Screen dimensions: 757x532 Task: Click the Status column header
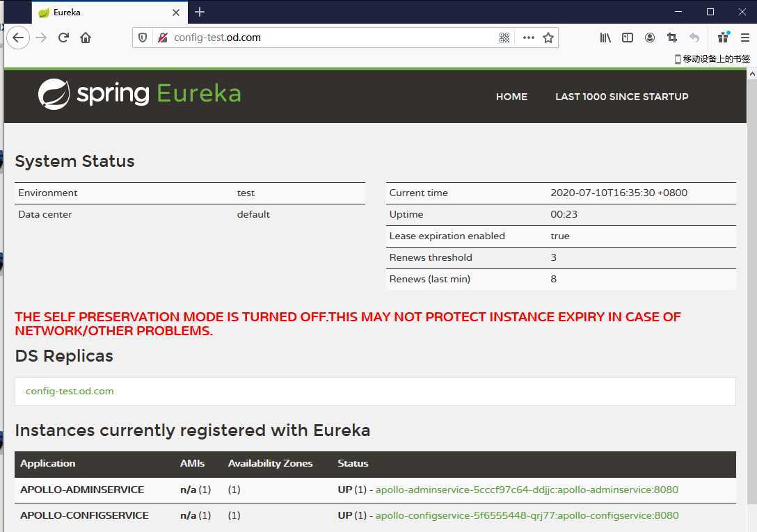tap(353, 463)
